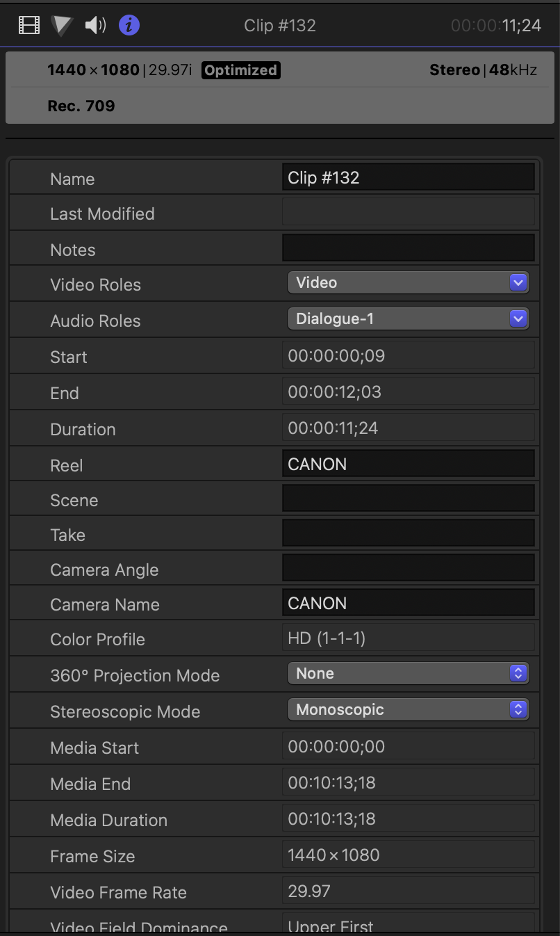Expand the Stereoscopic Mode menu

coord(408,709)
